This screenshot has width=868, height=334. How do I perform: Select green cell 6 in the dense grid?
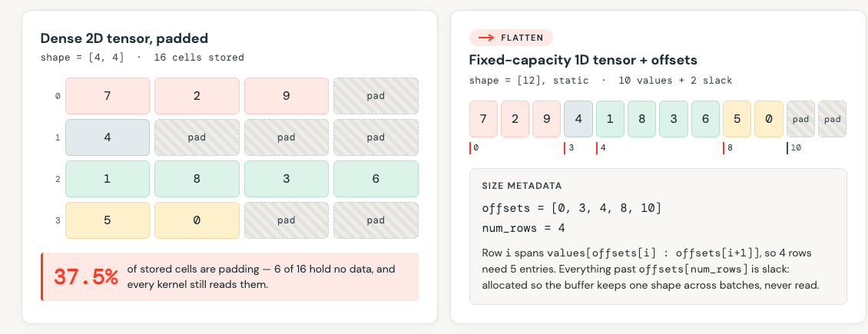pyautogui.click(x=376, y=179)
